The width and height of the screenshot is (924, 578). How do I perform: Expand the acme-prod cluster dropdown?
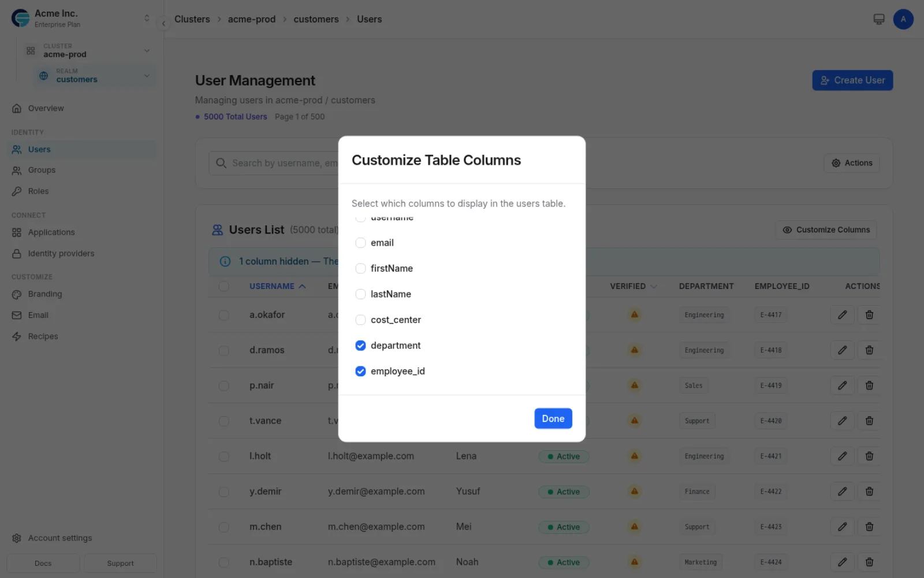tap(147, 51)
